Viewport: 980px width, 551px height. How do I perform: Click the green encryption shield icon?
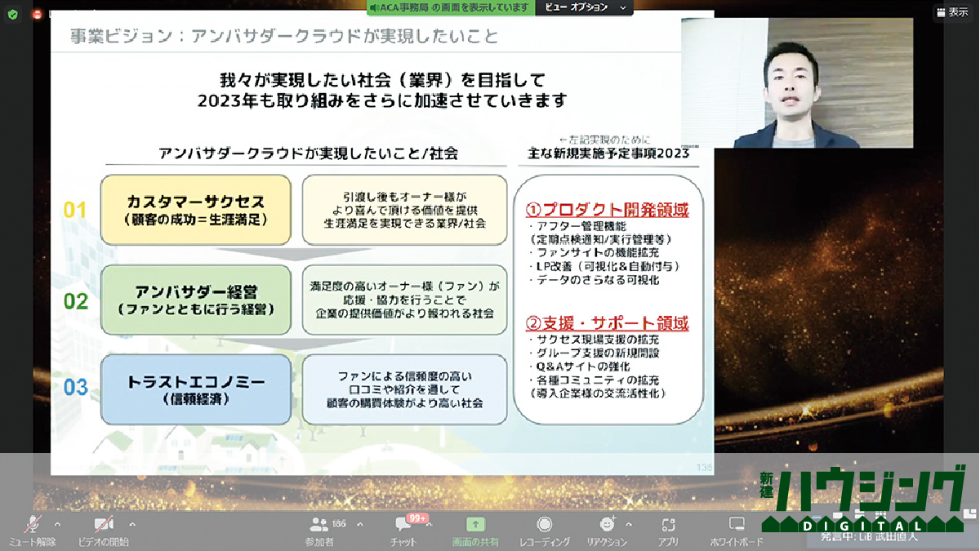coord(12,14)
